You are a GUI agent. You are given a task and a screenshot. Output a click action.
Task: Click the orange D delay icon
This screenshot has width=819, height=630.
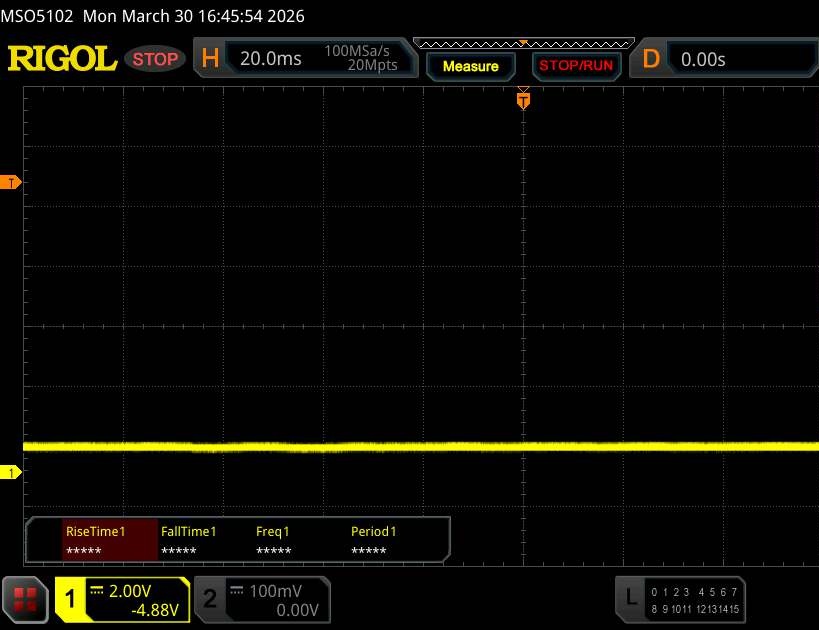tap(651, 59)
